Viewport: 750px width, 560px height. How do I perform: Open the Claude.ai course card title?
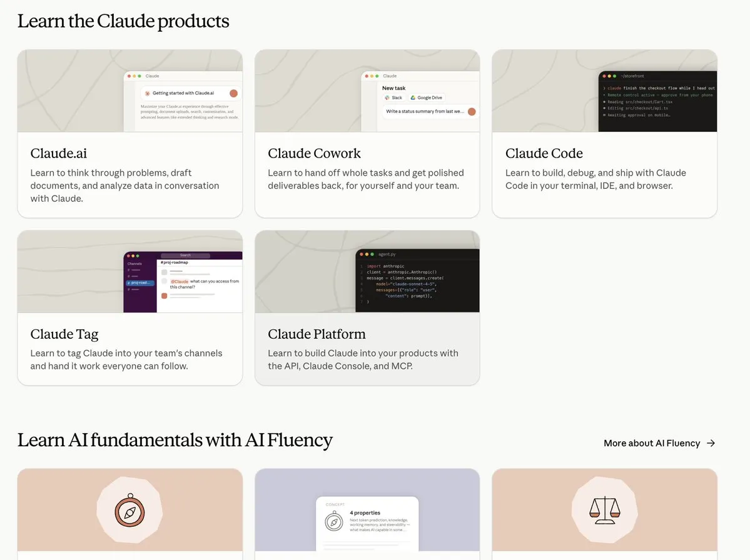58,153
